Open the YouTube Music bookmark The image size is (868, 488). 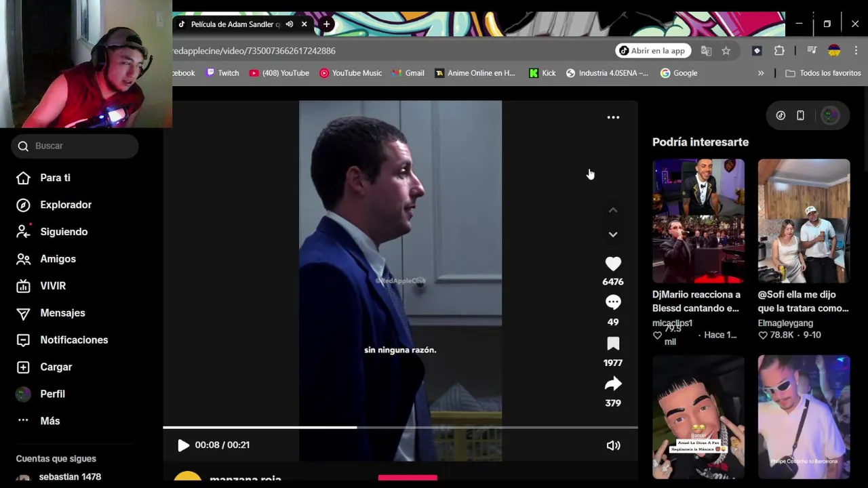tap(351, 73)
